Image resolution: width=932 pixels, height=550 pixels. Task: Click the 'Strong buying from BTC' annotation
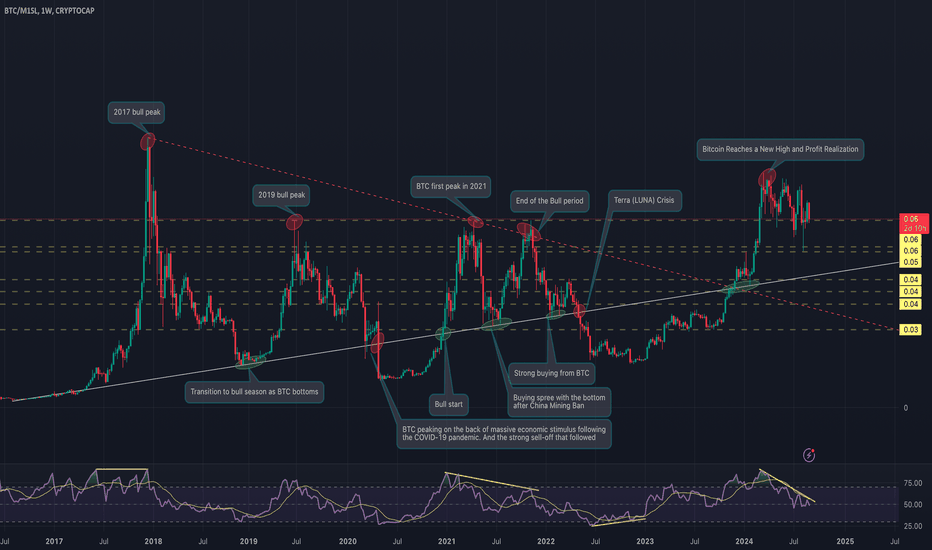[x=552, y=373]
